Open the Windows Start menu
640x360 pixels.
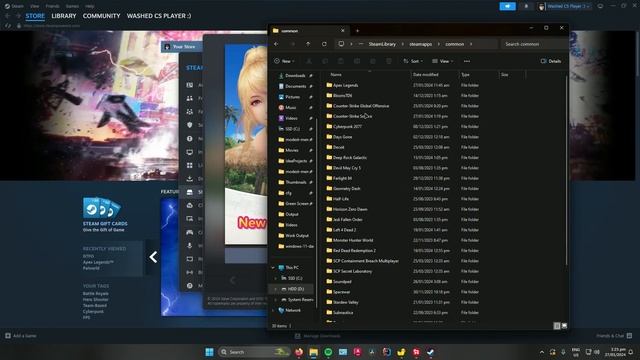(209, 352)
